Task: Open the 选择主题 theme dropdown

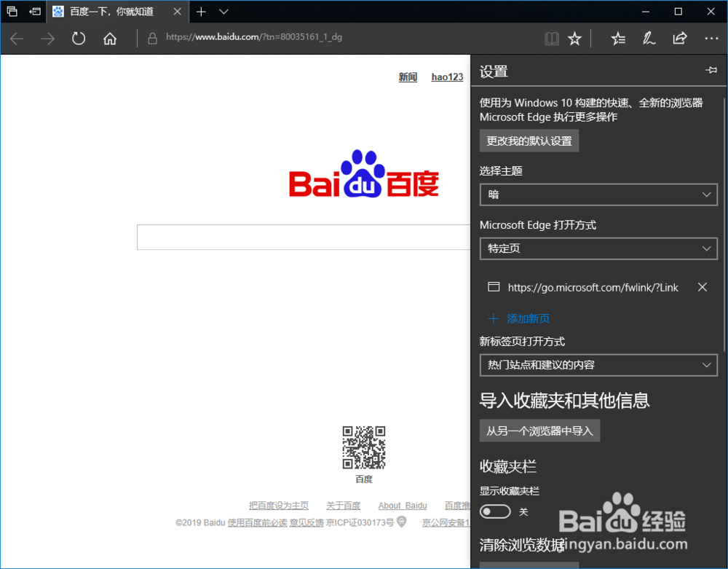Action: pos(598,195)
